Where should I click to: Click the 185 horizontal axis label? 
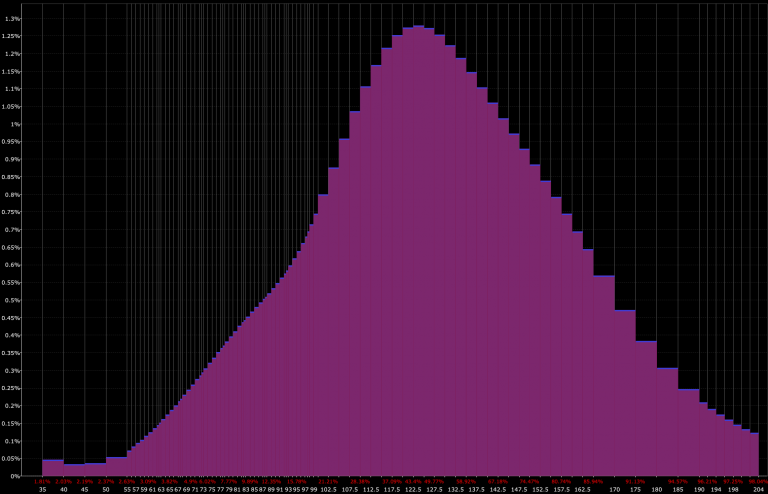678,490
